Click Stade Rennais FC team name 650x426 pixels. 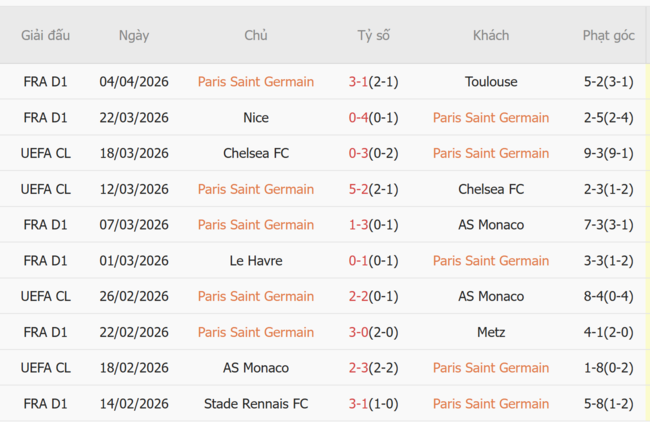tap(256, 404)
